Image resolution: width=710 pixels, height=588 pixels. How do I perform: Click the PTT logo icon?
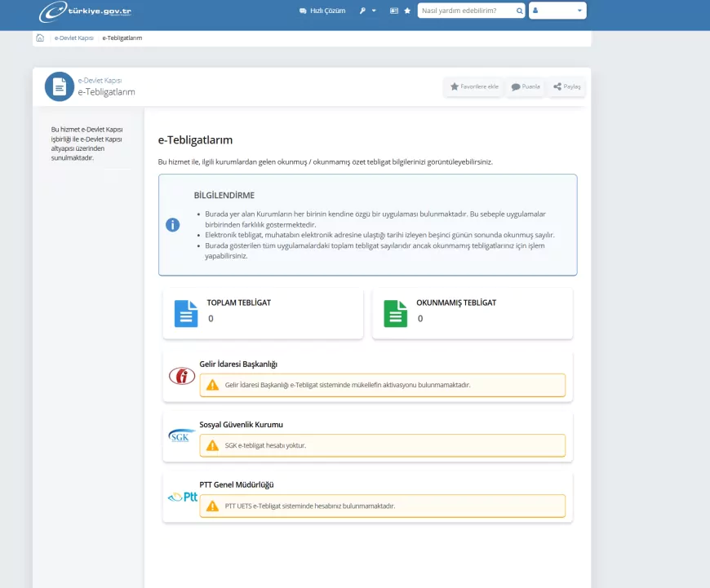(x=182, y=497)
